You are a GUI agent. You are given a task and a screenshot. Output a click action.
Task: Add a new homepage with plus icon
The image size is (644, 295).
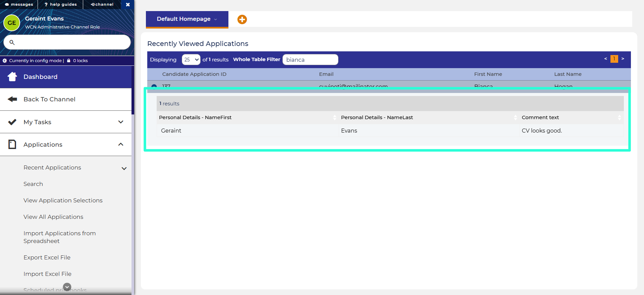coord(242,19)
